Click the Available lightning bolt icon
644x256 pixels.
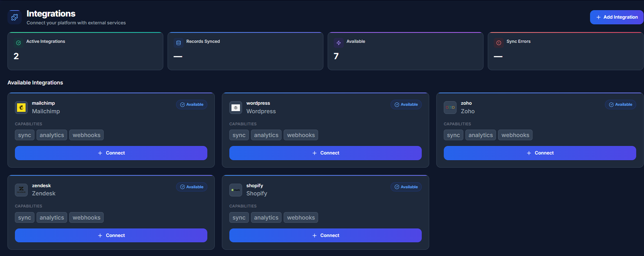[x=339, y=43]
